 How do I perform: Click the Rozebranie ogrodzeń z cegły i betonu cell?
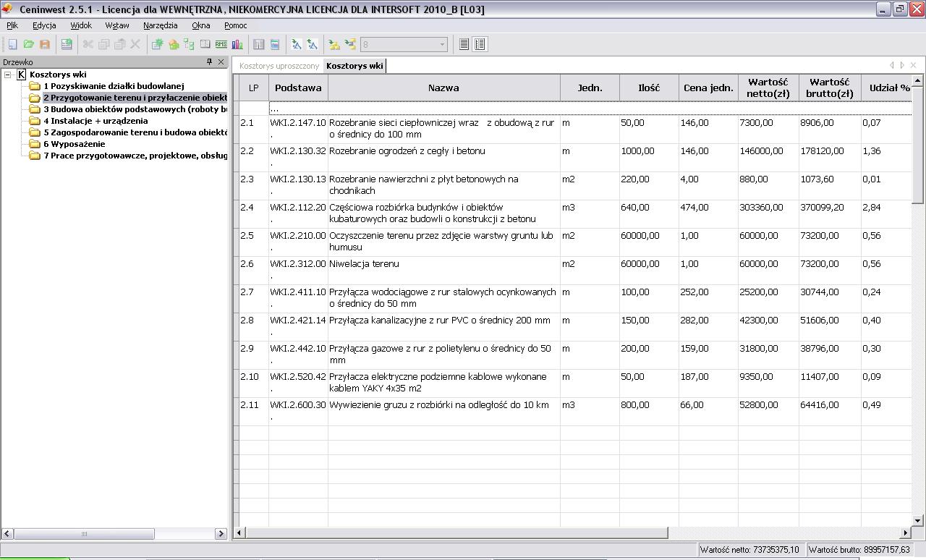coord(444,158)
